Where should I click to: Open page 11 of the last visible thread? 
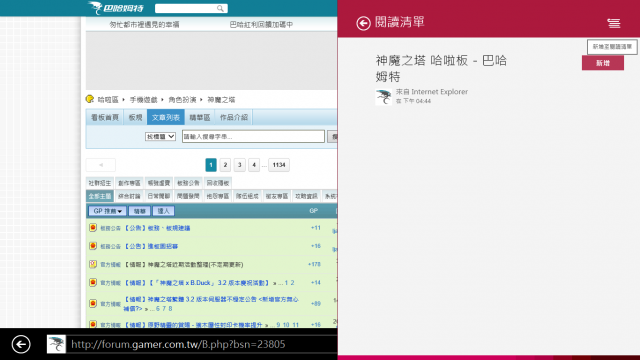[x=295, y=325]
